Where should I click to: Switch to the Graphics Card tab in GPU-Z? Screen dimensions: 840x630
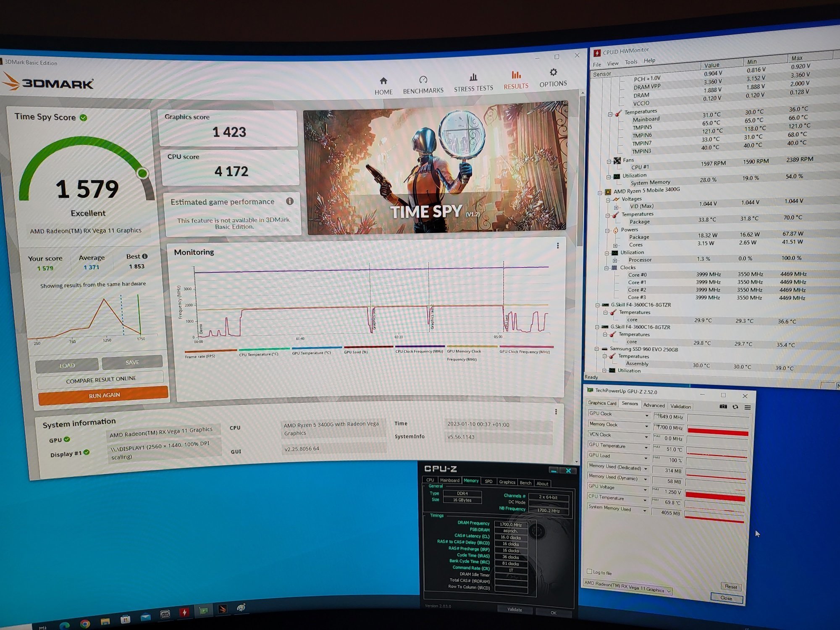pyautogui.click(x=602, y=403)
